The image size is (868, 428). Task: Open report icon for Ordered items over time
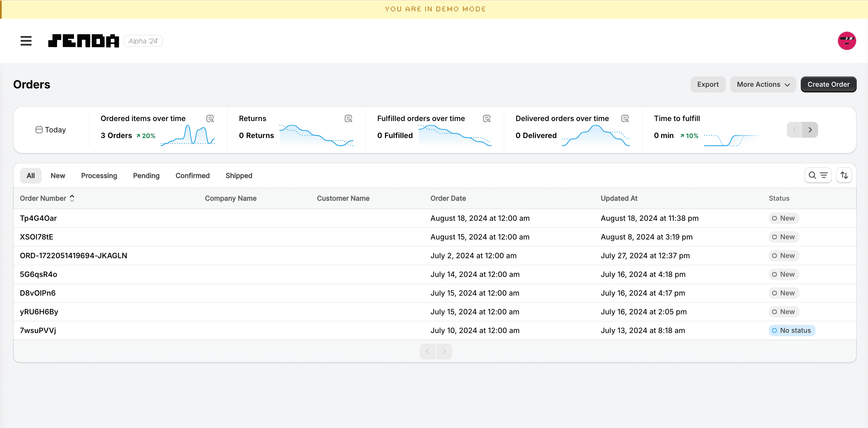click(210, 119)
